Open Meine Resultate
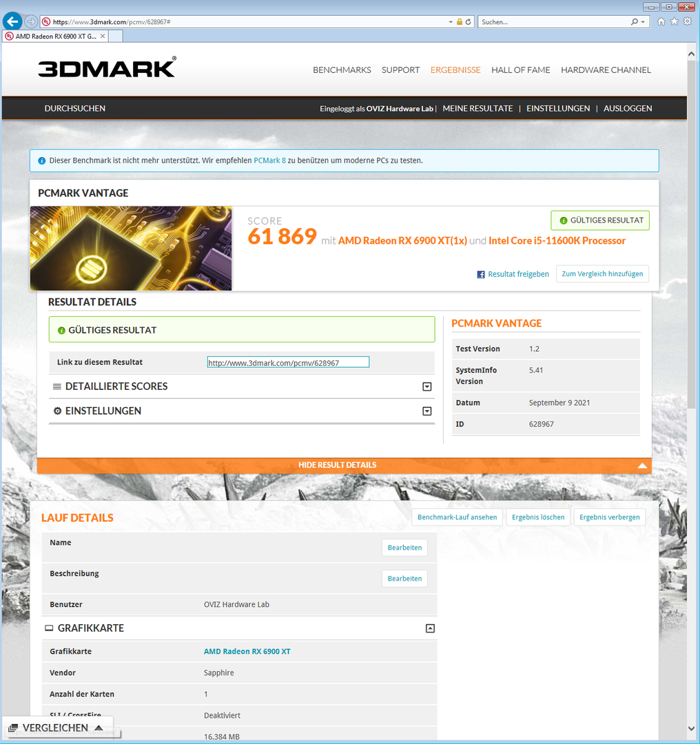The width and height of the screenshot is (700, 744). [x=477, y=108]
